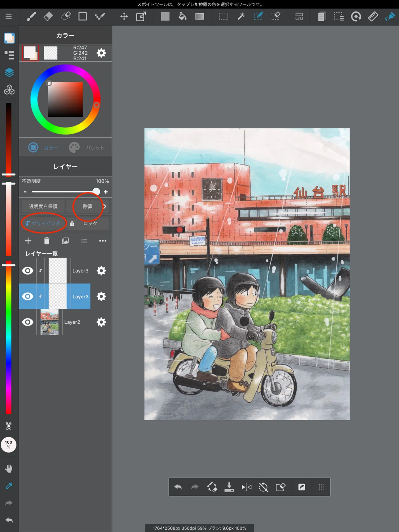Add a new layer with plus icon
Screen dimensions: 399x532
[28, 241]
